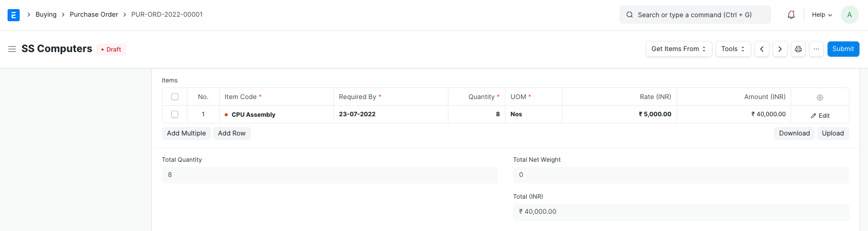
Task: Click the print icon
Action: coord(798,49)
